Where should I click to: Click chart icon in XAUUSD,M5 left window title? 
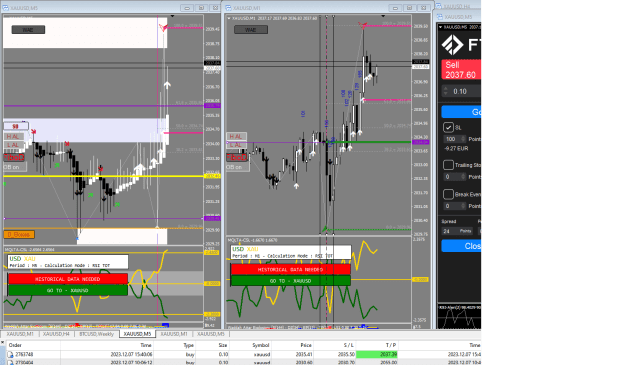pyautogui.click(x=6, y=8)
